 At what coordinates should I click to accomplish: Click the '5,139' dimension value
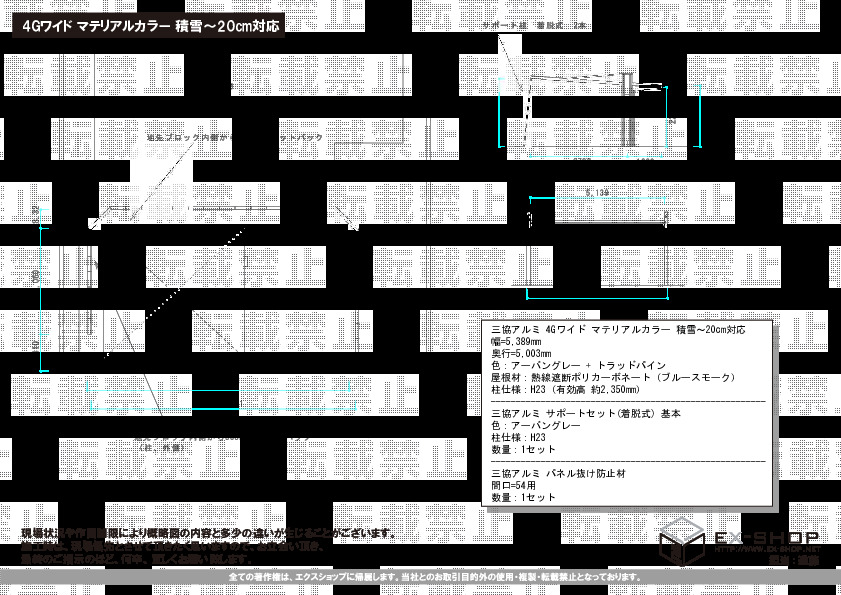(x=597, y=193)
